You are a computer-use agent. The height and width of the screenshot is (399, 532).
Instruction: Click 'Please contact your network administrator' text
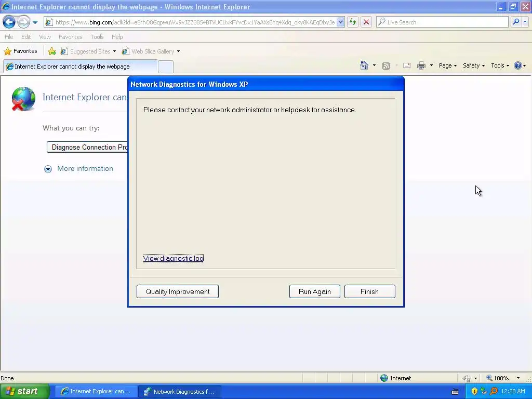[250, 110]
